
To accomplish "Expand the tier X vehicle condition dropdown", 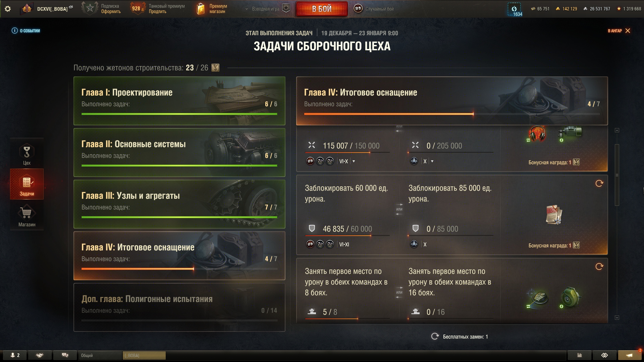I will [432, 161].
